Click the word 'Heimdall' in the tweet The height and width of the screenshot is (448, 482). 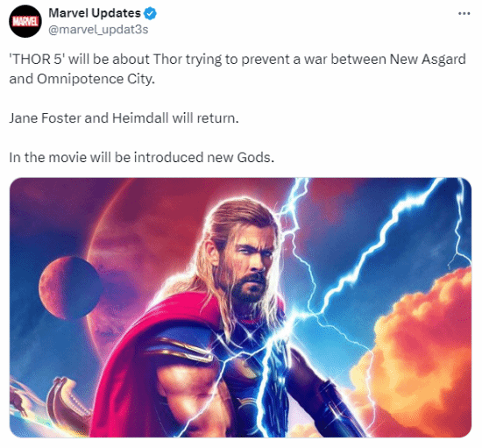140,118
